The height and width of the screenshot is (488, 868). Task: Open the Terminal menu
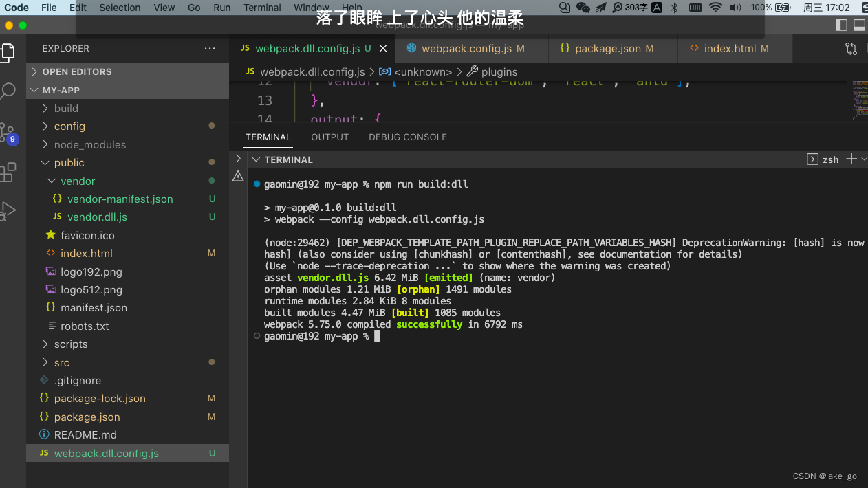(262, 8)
